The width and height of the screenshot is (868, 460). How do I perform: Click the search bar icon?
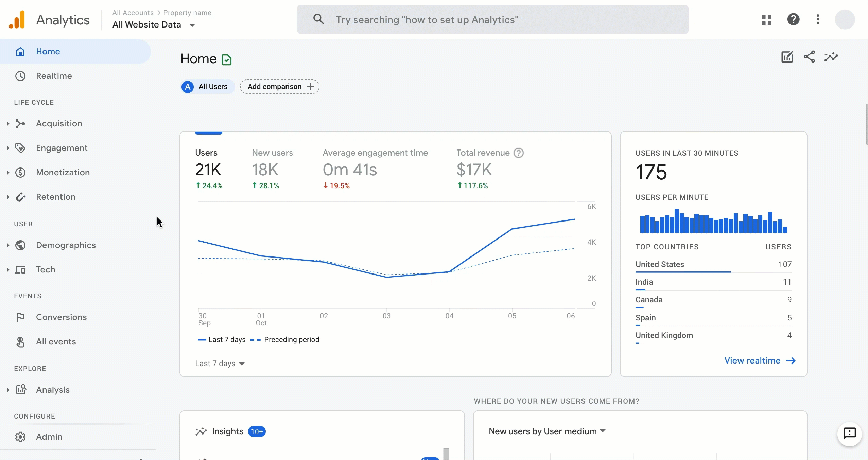318,19
